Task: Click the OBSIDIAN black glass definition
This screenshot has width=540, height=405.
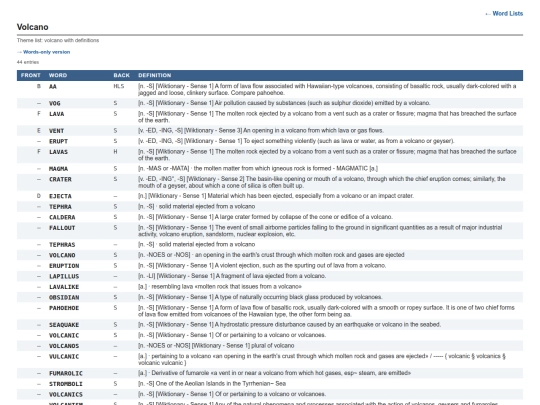Action: (260, 297)
